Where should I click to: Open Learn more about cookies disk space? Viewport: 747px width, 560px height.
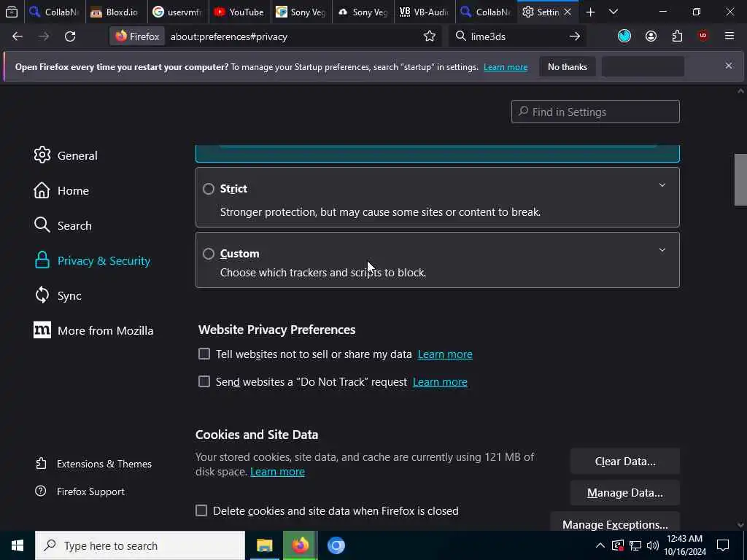tap(277, 472)
